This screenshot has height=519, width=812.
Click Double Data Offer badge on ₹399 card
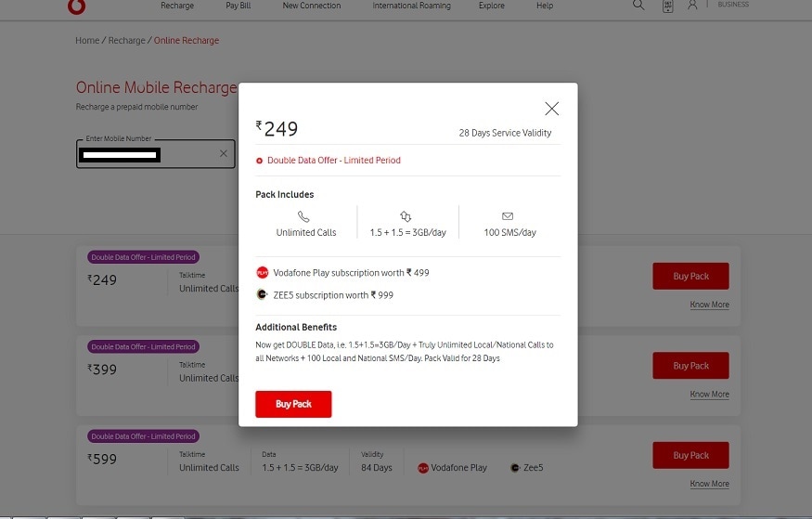pyautogui.click(x=144, y=346)
